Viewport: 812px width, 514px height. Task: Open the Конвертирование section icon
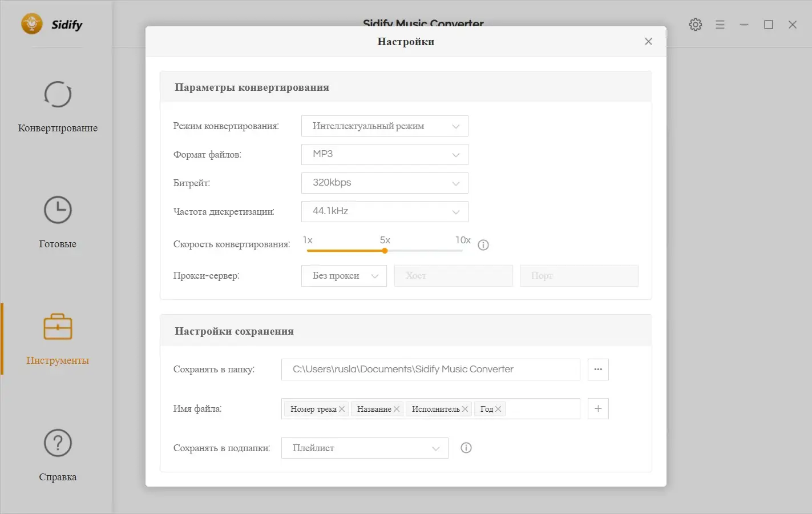[x=58, y=95]
